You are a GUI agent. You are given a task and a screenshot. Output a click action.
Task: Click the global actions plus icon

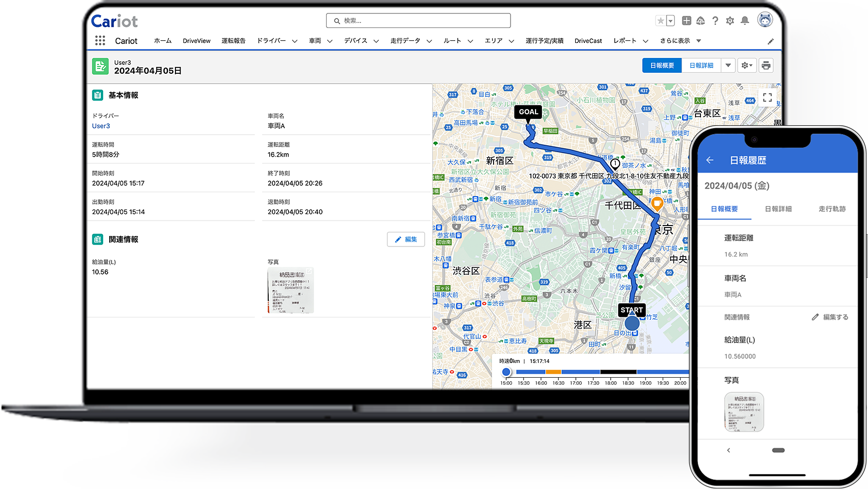coord(687,20)
